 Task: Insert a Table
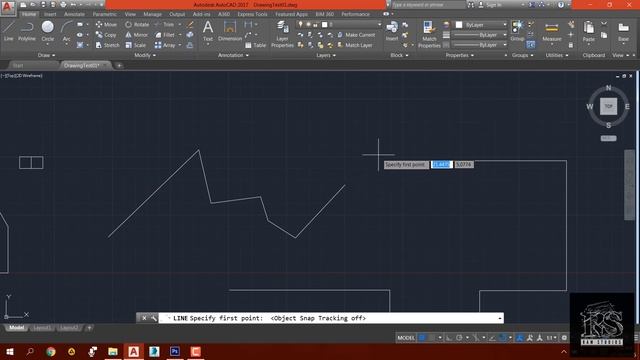pyautogui.click(x=256, y=45)
